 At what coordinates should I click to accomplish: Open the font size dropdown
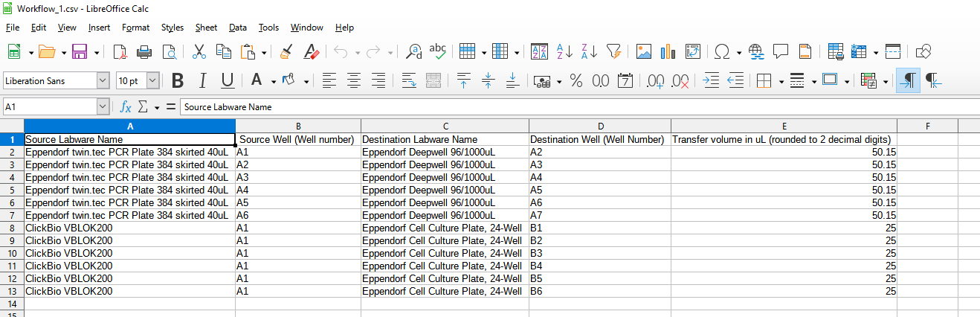click(153, 80)
